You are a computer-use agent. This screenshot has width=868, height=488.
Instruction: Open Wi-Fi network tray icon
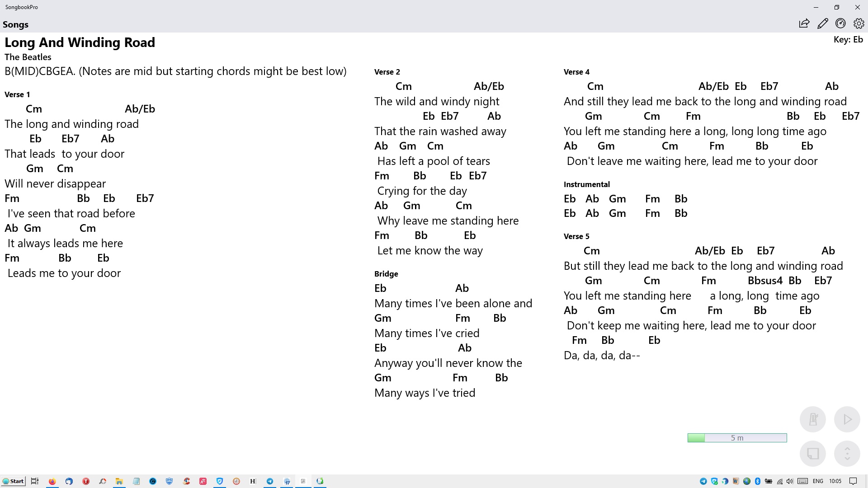[779, 481]
